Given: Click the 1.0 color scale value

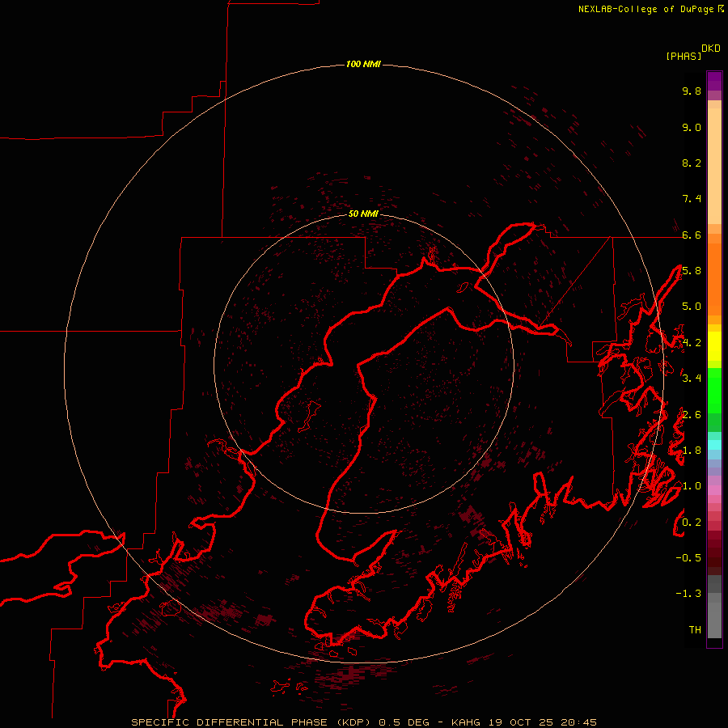Looking at the screenshot, I should coord(692,486).
